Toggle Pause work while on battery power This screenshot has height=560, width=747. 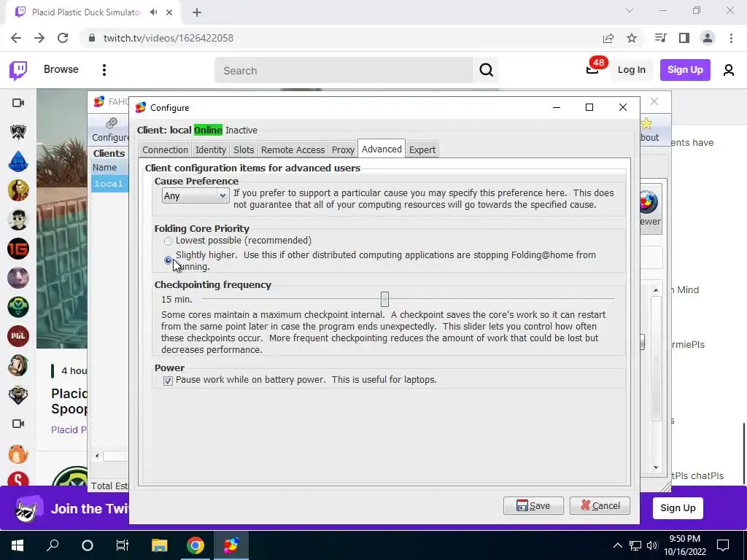[x=168, y=381]
